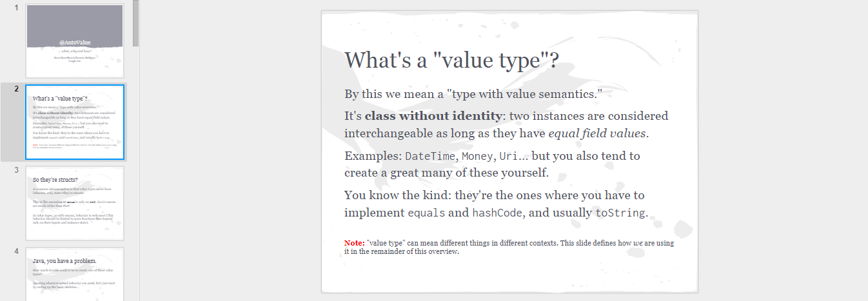This screenshot has height=301, width=868.
Task: Click slide number 1 in the filmstrip
Action: (x=16, y=8)
